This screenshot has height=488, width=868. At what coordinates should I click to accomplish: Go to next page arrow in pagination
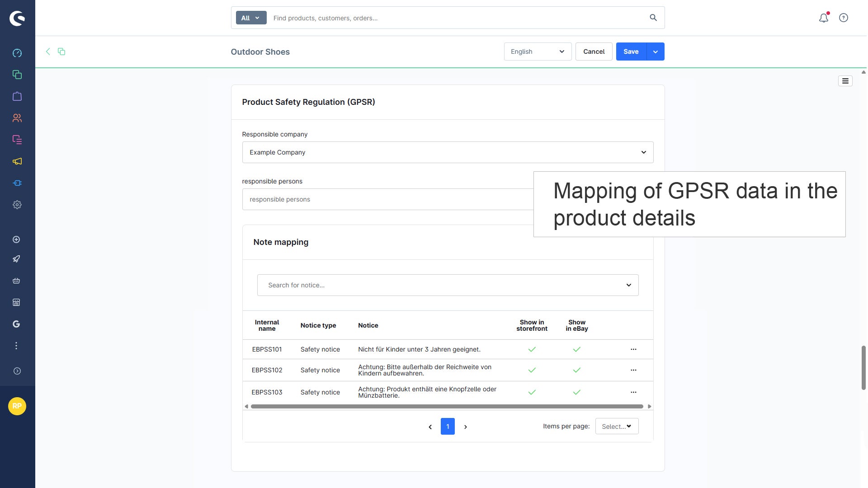(466, 427)
